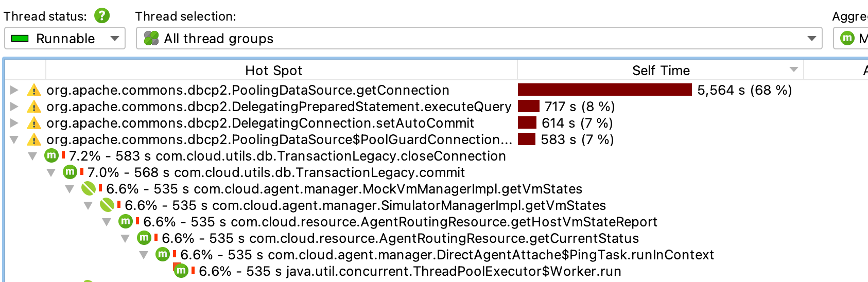Click warning icon beside PoolingDataSource.getConnection
Screen dimensions: 868x282
point(34,91)
